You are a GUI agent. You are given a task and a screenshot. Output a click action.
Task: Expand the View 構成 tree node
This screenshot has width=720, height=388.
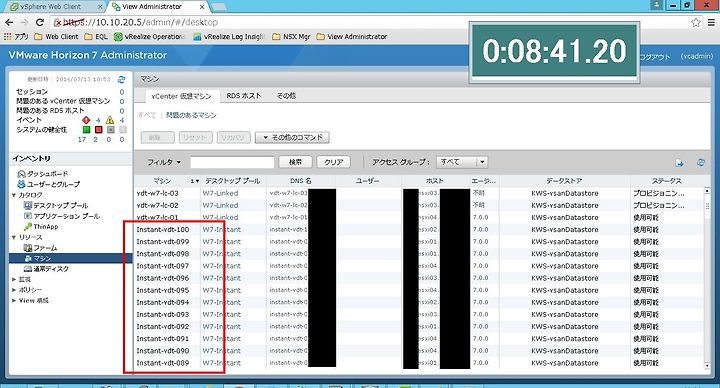(x=14, y=300)
